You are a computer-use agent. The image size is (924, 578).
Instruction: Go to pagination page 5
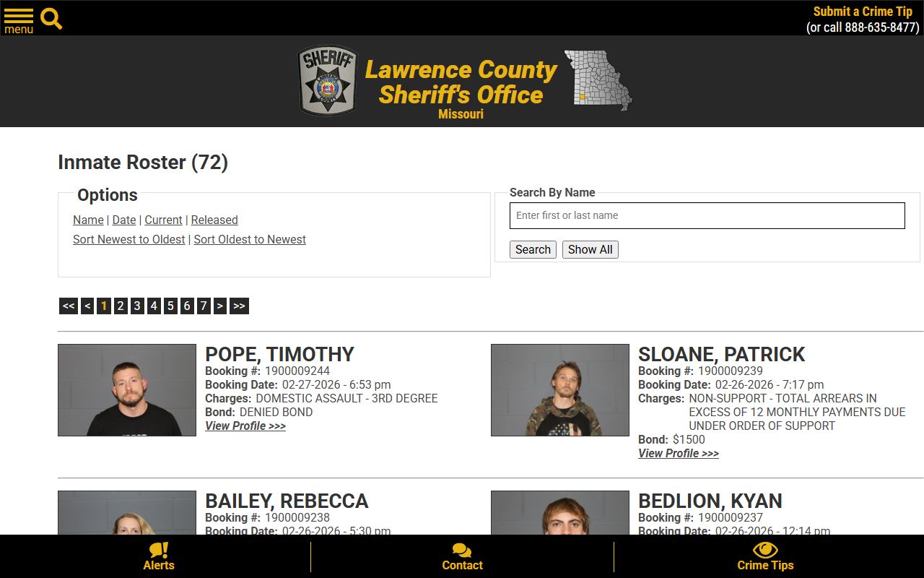[x=170, y=306]
